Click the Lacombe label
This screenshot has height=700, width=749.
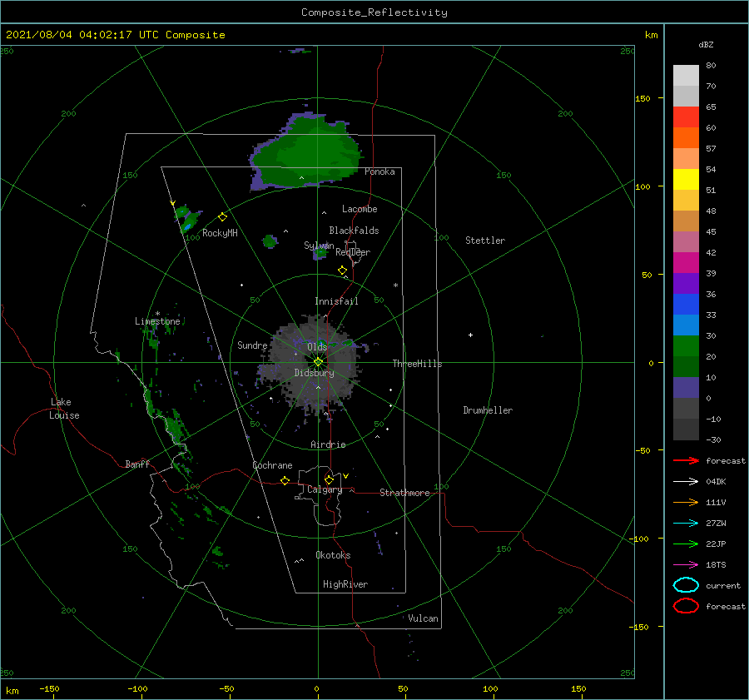coord(360,209)
